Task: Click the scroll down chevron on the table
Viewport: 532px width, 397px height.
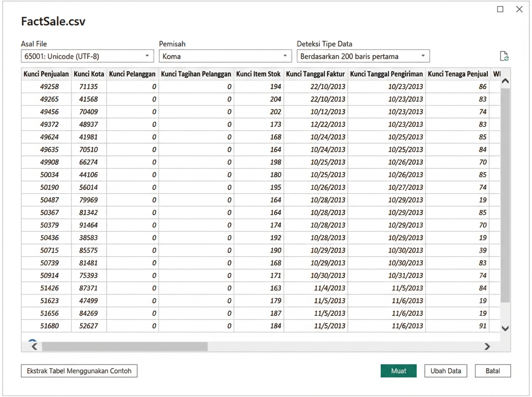Action: coord(505,328)
